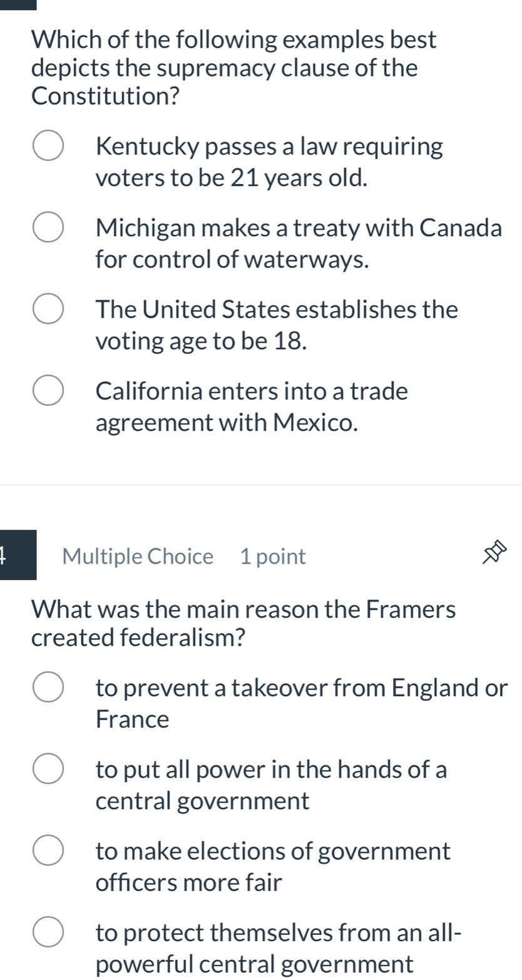Click the '1 point' label
This screenshot has height=980, width=522.
click(x=273, y=556)
